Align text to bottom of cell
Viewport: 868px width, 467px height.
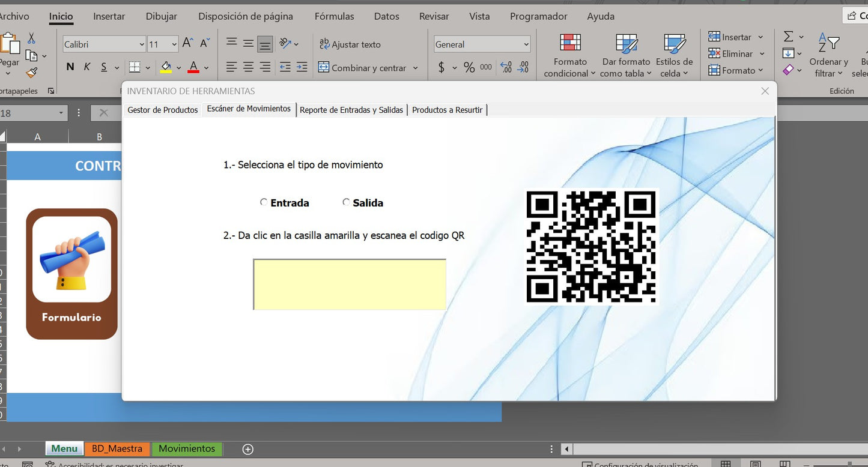[x=265, y=44]
